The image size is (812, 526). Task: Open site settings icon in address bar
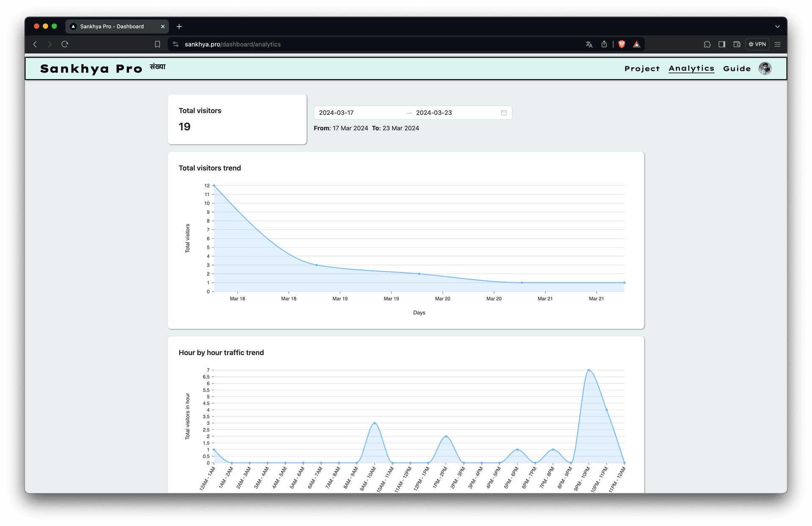pos(176,44)
